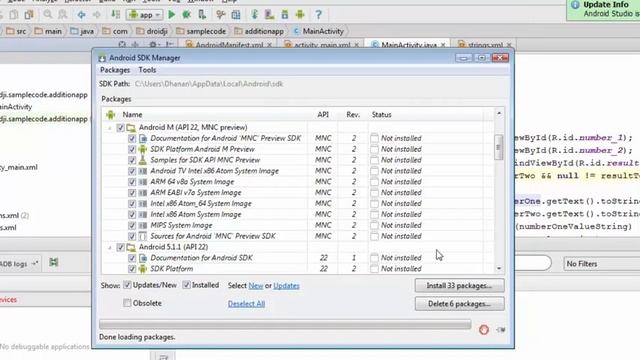This screenshot has width=640, height=360.
Task: Navigate back with the blue arrow
Action: tap(82, 15)
